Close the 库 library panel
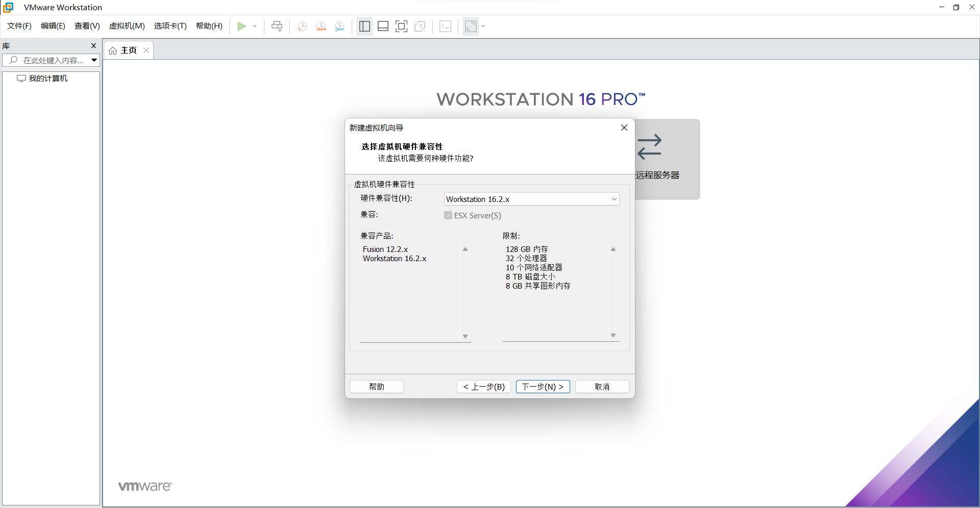 point(93,46)
